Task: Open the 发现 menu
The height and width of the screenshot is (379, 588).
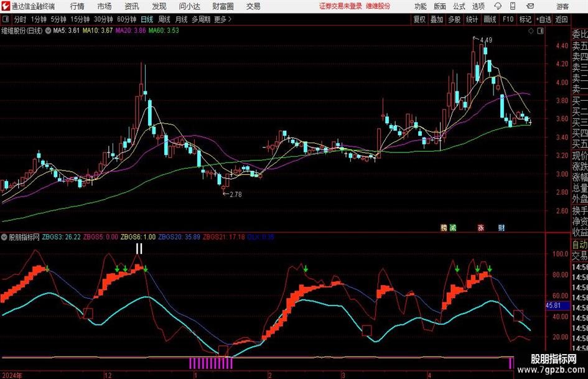Action: pyautogui.click(x=159, y=6)
